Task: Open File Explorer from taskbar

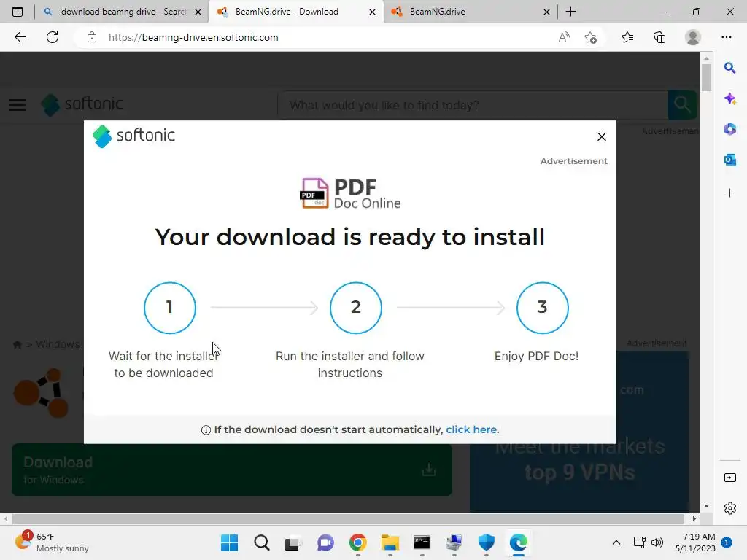Action: (x=390, y=542)
